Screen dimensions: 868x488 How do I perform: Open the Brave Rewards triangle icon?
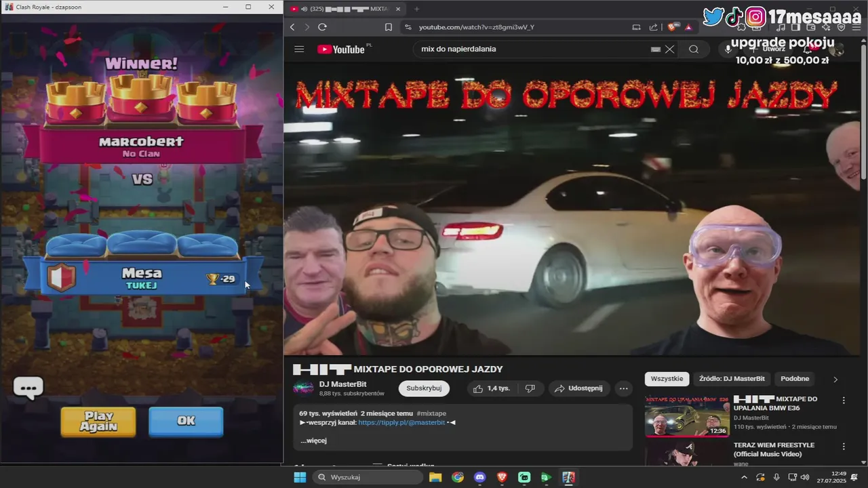point(688,27)
